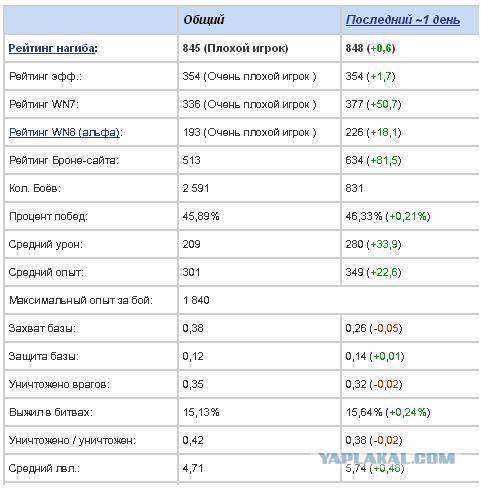The image size is (481, 488).
Task: Click the 'Средний урон:' label
Action: coord(46,244)
